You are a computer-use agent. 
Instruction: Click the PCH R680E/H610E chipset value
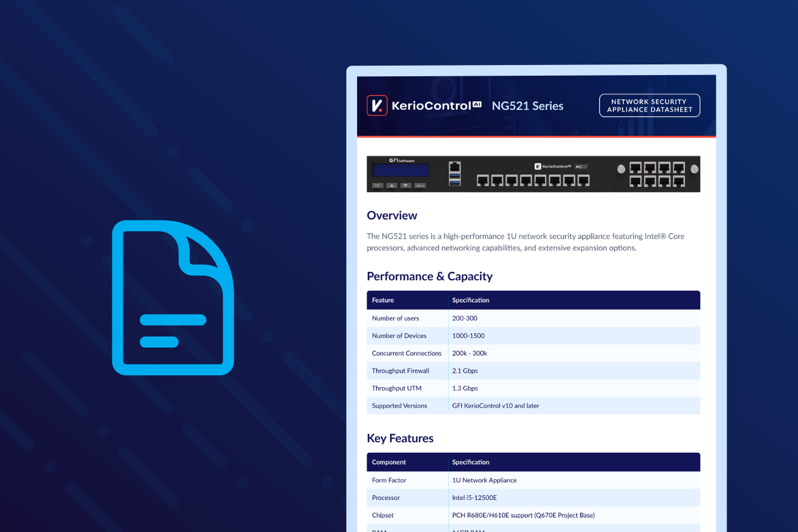point(523,515)
